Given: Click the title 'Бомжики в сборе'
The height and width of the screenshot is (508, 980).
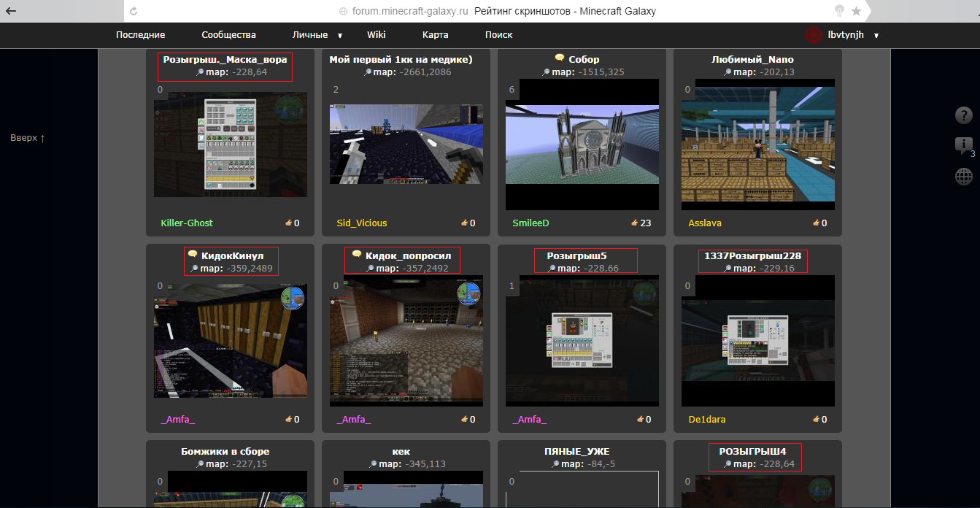Looking at the screenshot, I should coord(225,451).
